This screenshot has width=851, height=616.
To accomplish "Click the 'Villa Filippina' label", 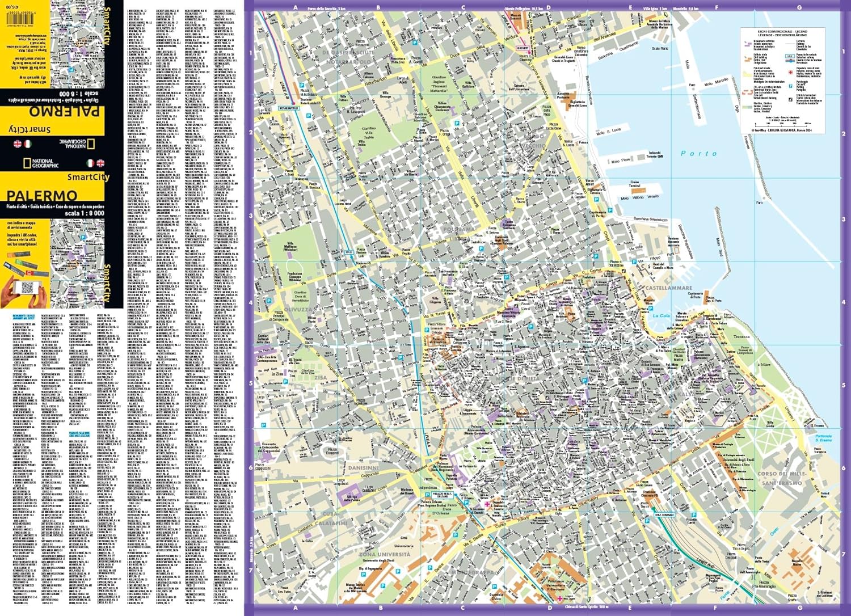I will (x=436, y=300).
